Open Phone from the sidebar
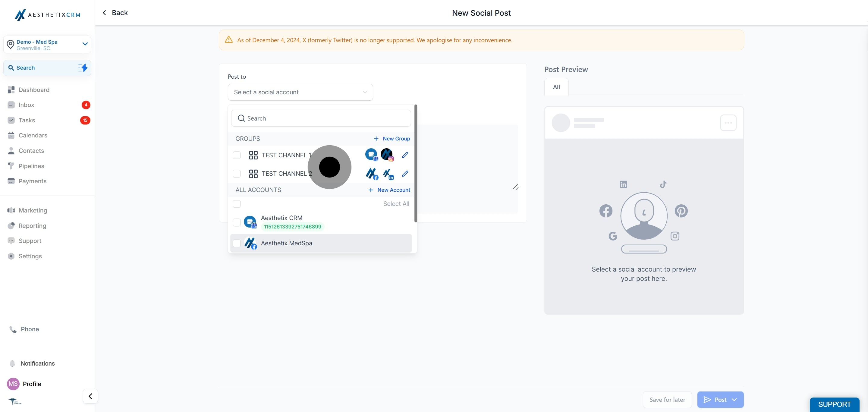 [x=30, y=329]
